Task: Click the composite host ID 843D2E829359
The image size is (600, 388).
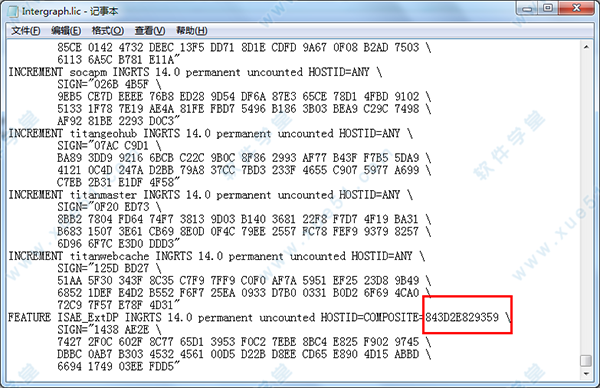Action: (x=462, y=317)
